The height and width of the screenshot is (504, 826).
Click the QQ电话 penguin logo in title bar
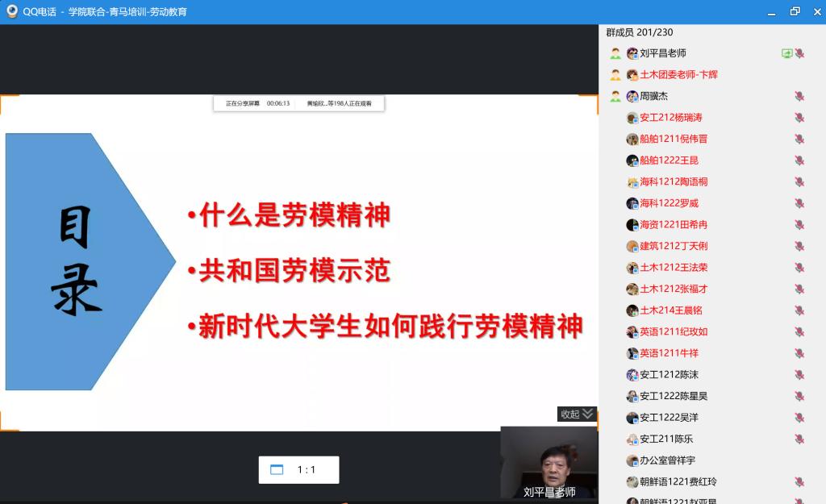pyautogui.click(x=12, y=11)
